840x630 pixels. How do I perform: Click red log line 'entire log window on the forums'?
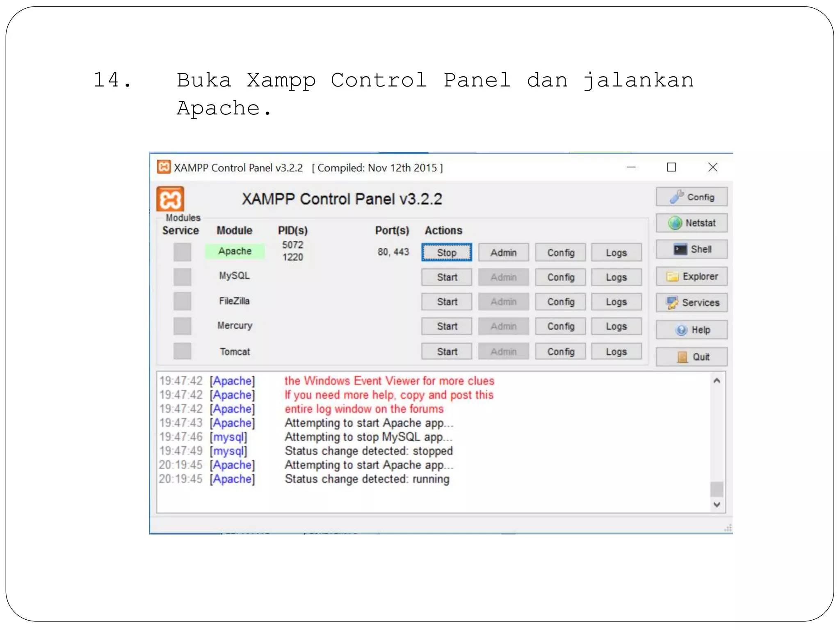point(364,409)
